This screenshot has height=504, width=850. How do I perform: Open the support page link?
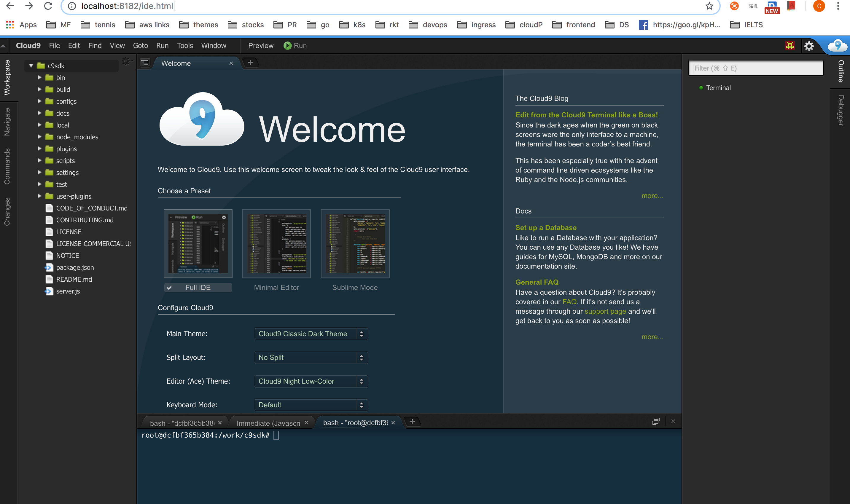tap(605, 311)
